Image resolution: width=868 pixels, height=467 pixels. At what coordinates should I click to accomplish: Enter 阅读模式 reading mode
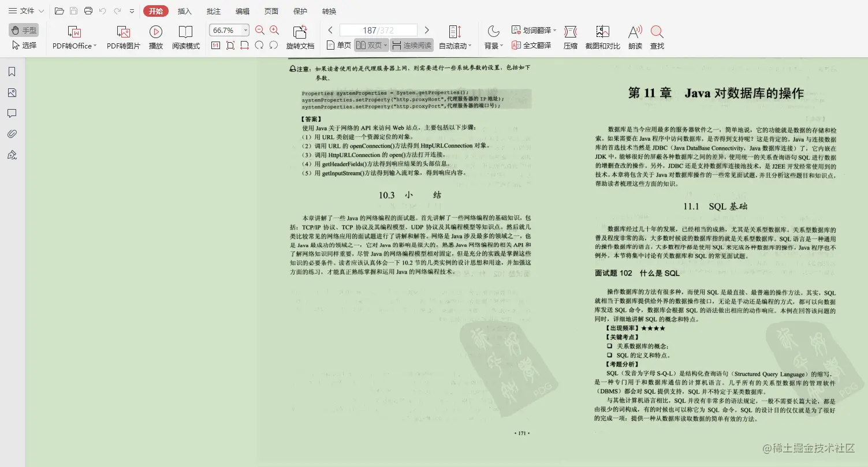click(186, 36)
